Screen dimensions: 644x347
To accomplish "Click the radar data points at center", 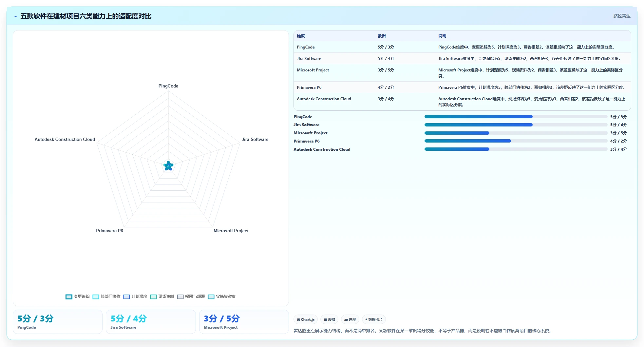I will pos(168,166).
